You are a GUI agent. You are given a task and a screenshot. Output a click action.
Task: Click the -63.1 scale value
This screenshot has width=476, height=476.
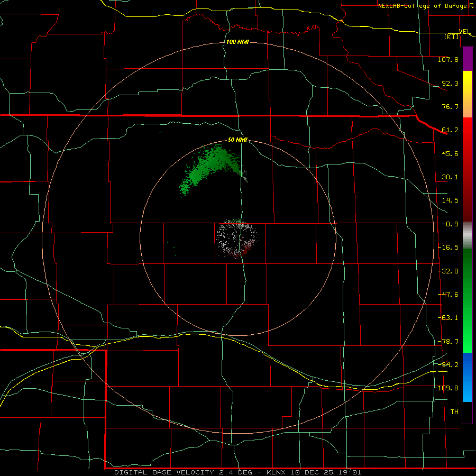point(448,318)
